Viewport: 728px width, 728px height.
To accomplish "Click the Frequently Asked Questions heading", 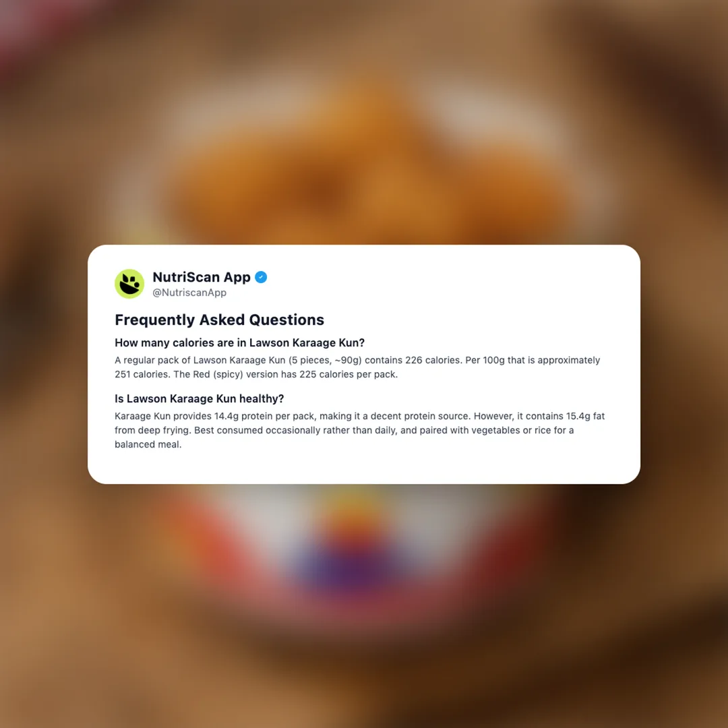I will coord(219,320).
